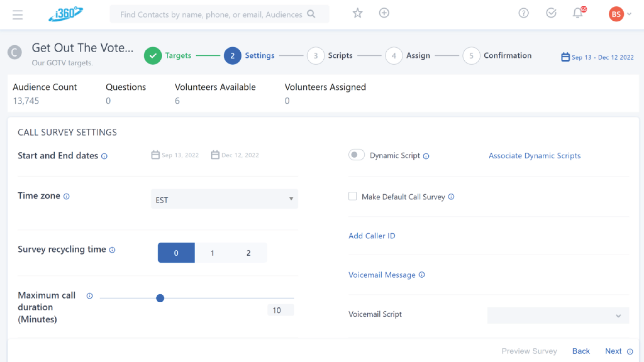Viewport: 644px width, 362px height.
Task: Click the maximum call duration slider handle
Action: [x=160, y=298]
